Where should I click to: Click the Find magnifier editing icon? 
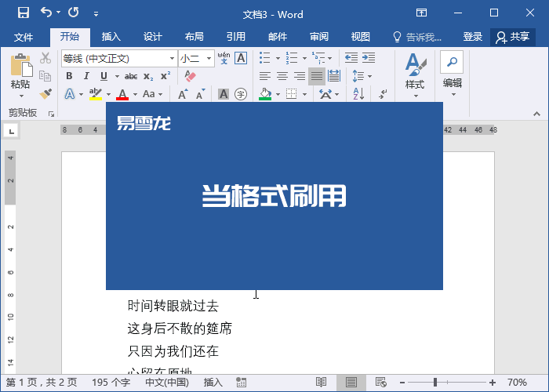coord(452,62)
